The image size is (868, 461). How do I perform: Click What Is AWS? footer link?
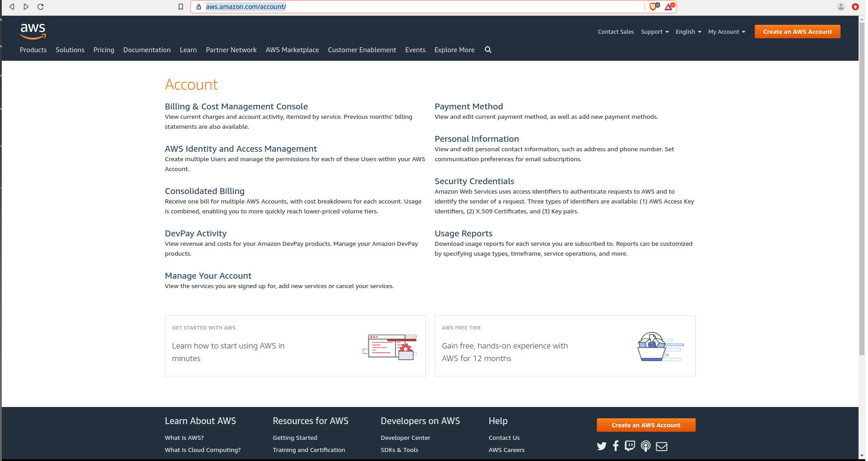point(184,438)
